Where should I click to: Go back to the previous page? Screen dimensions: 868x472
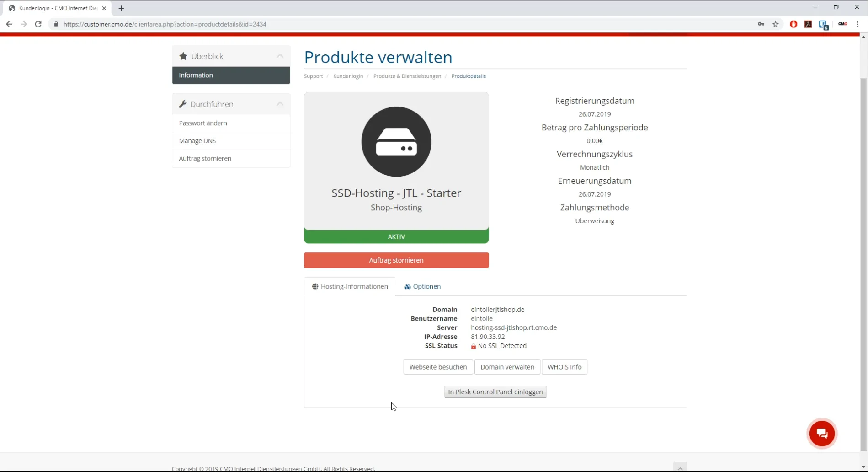(x=9, y=24)
